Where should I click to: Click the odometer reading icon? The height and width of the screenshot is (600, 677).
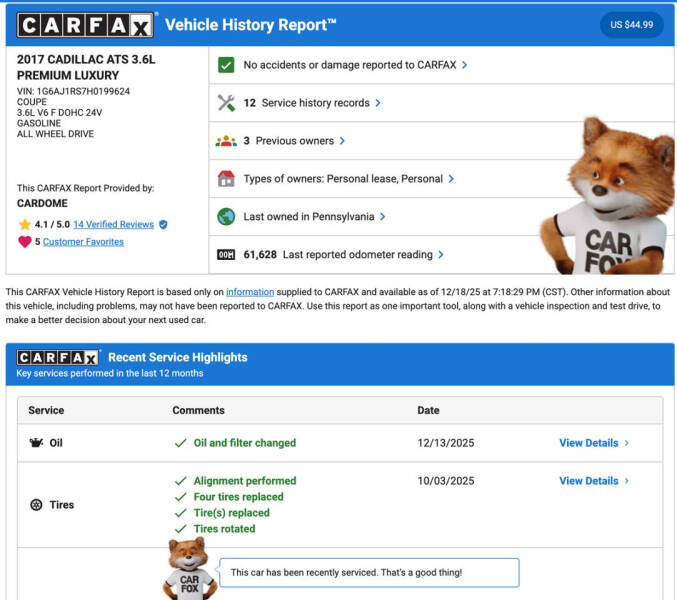coord(226,255)
